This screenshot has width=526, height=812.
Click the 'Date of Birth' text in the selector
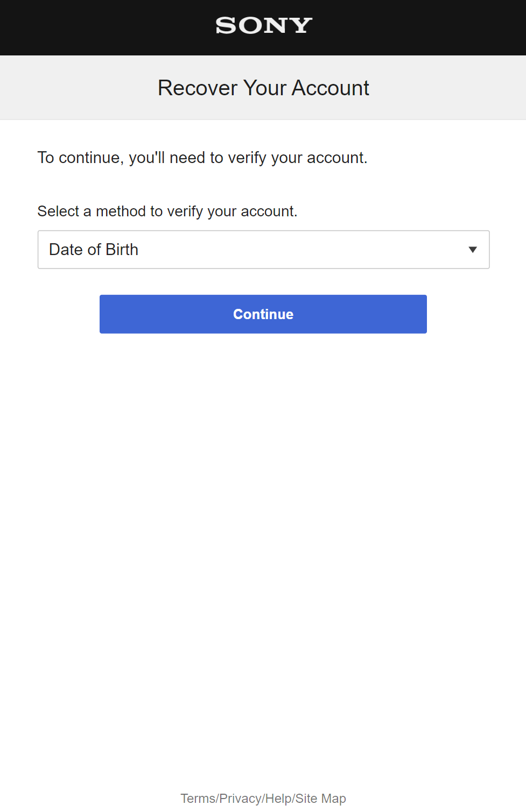[94, 250]
